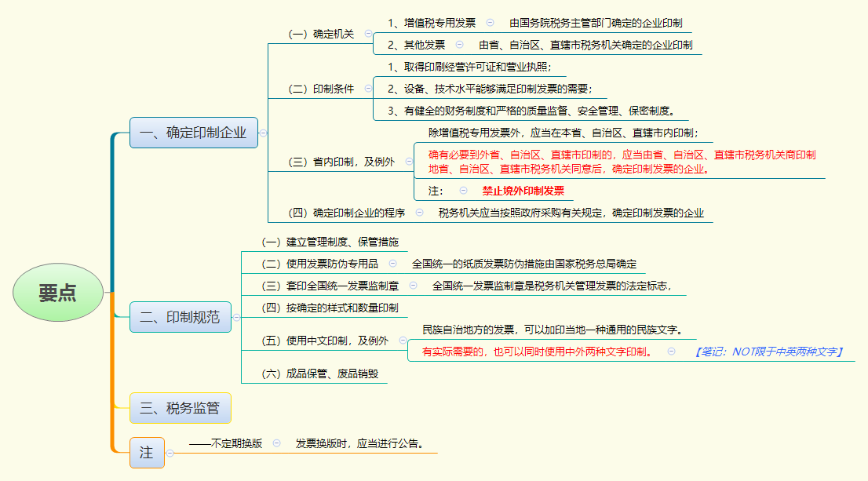Collapse (一) 确定机关 subtopics
The width and height of the screenshot is (868, 481).
(368, 34)
